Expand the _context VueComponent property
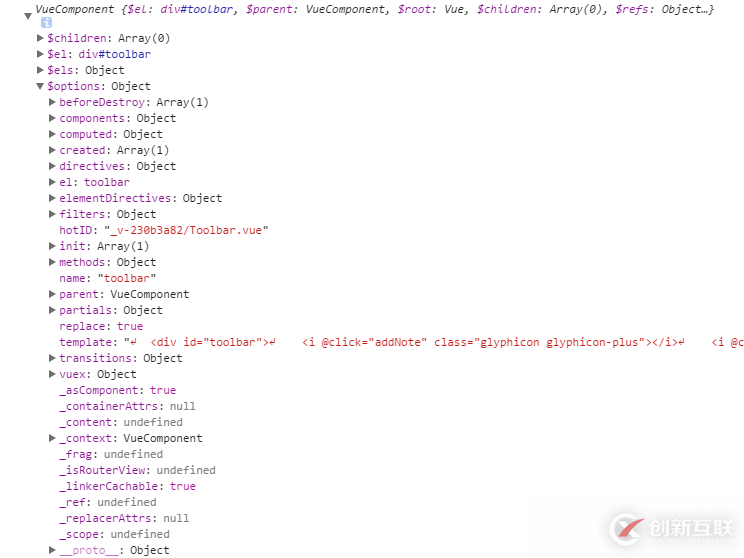Image resolution: width=744 pixels, height=558 pixels. click(52, 438)
